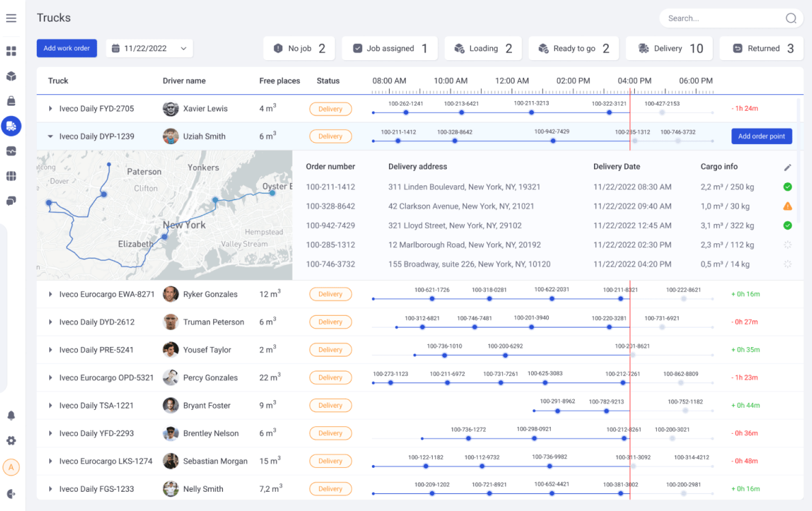The height and width of the screenshot is (511, 812).
Task: Click the pencil edit icon in Cargo info
Action: click(787, 167)
